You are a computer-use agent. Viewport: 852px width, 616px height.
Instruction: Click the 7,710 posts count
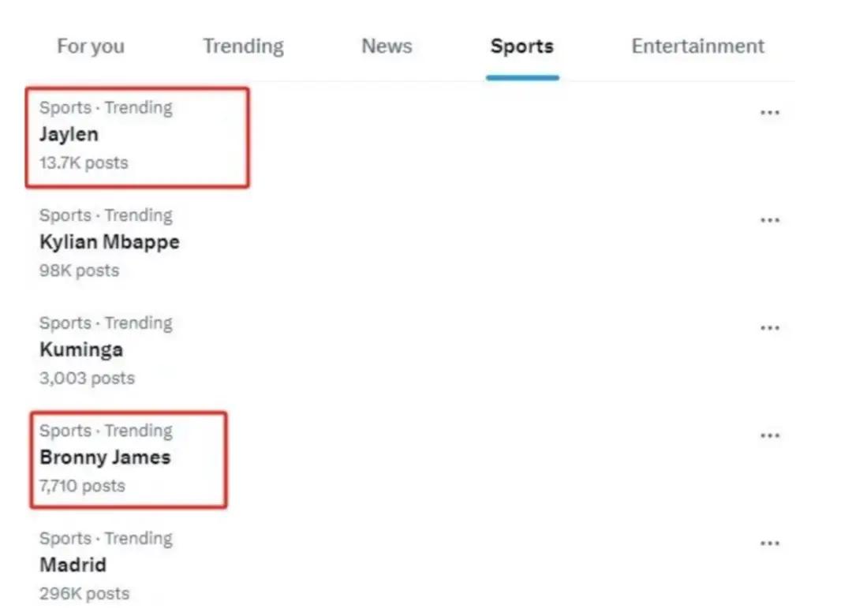pyautogui.click(x=82, y=486)
